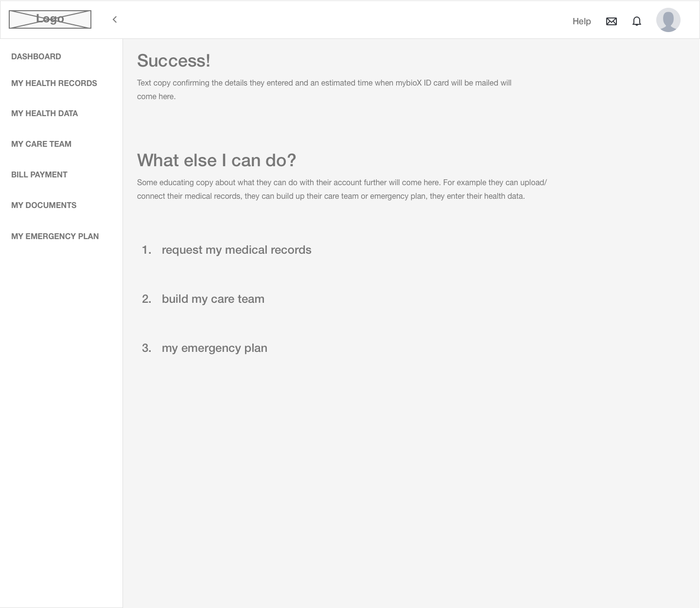Click the Logo placeholder
Screen dimensions: 700x608
(x=50, y=19)
